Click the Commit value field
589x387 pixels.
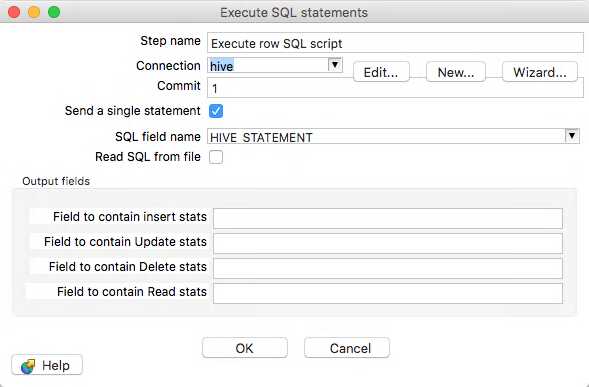click(x=395, y=89)
